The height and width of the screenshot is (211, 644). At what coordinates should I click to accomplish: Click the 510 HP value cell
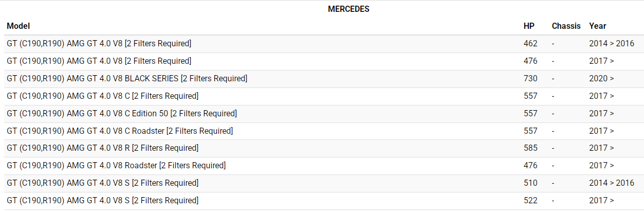coord(530,183)
